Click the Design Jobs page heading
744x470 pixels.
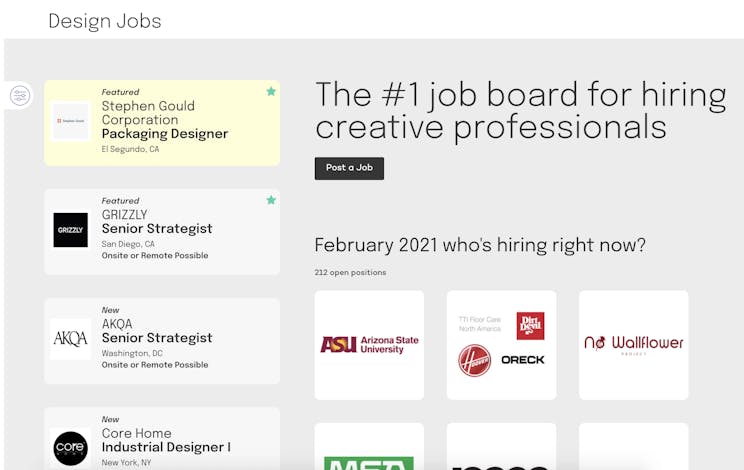pos(105,21)
